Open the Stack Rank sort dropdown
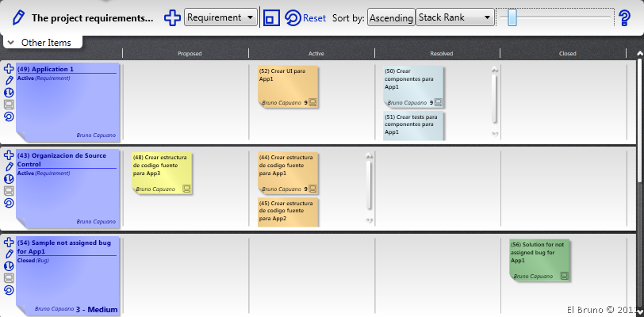The height and width of the screenshot is (317, 644). pos(454,17)
